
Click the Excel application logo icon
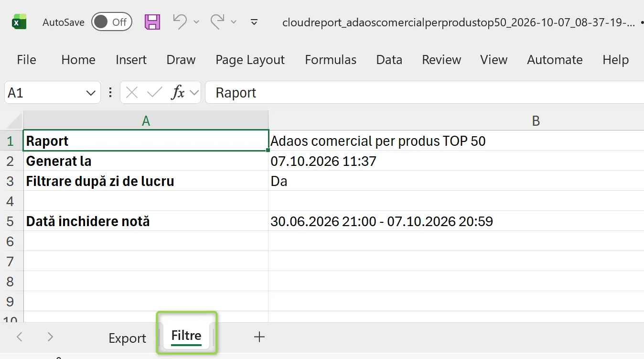(19, 22)
